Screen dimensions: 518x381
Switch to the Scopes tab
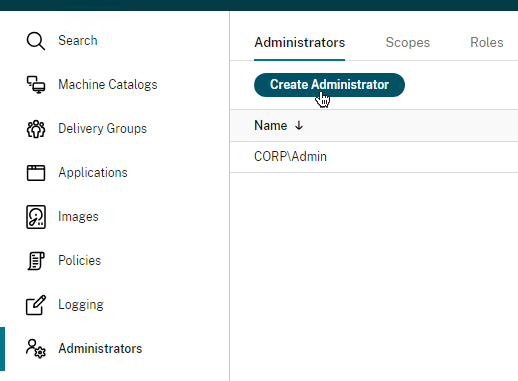click(x=408, y=43)
